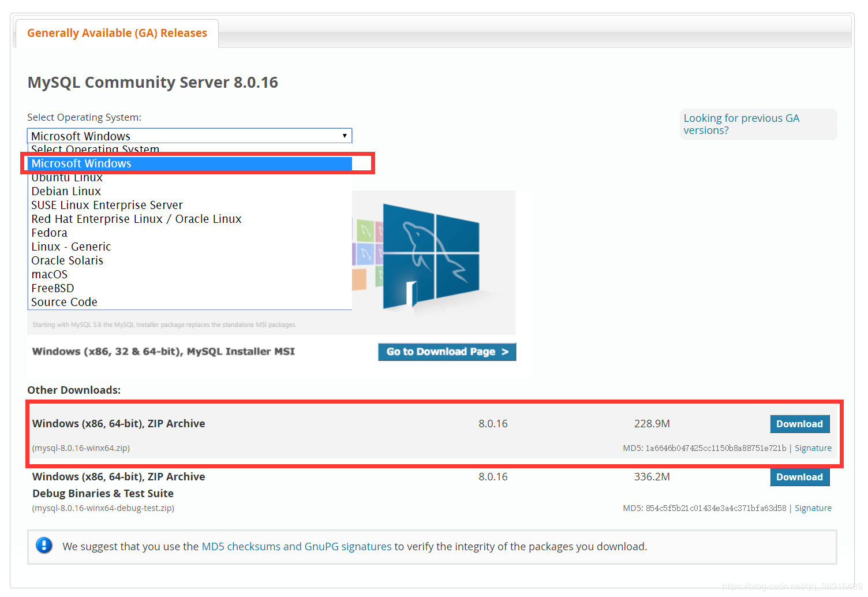Click the Go to Download Page button

coord(447,352)
